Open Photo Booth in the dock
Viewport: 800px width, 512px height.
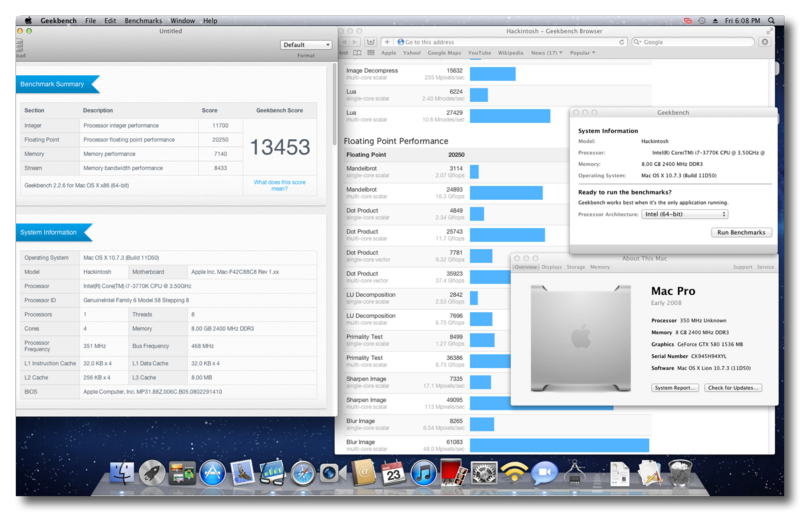(453, 473)
